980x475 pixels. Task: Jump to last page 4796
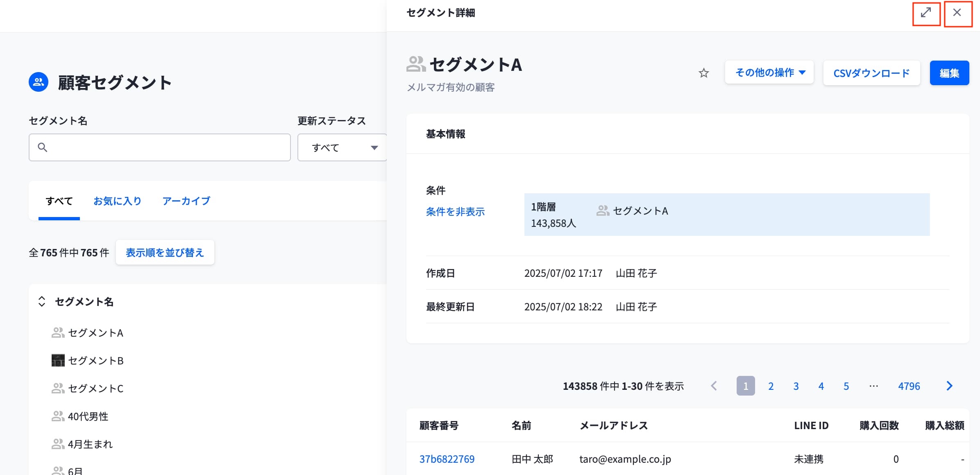coord(909,386)
